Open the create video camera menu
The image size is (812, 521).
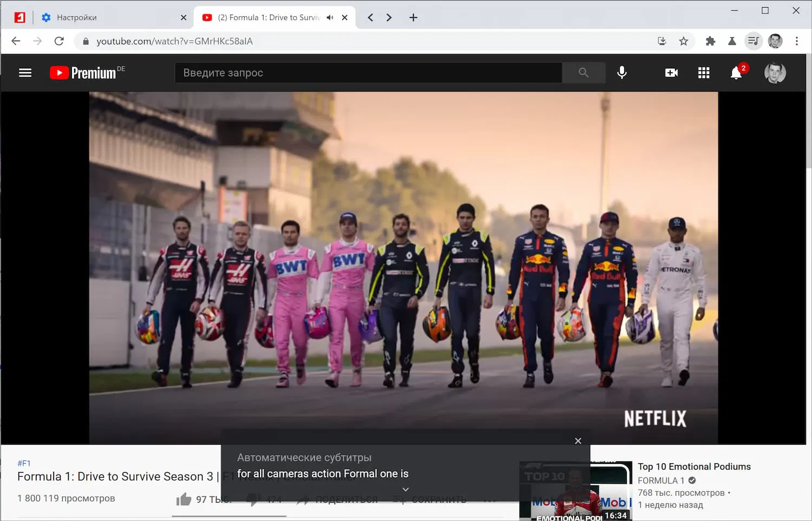tap(671, 72)
